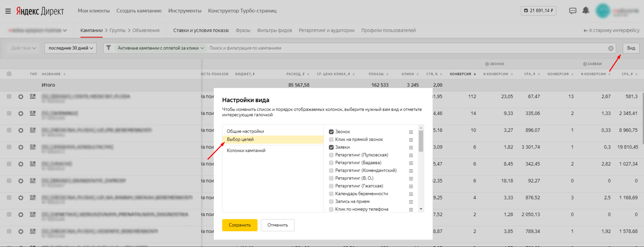The image size is (644, 247).
Task: Sort by Название column arrow
Action: (x=64, y=74)
